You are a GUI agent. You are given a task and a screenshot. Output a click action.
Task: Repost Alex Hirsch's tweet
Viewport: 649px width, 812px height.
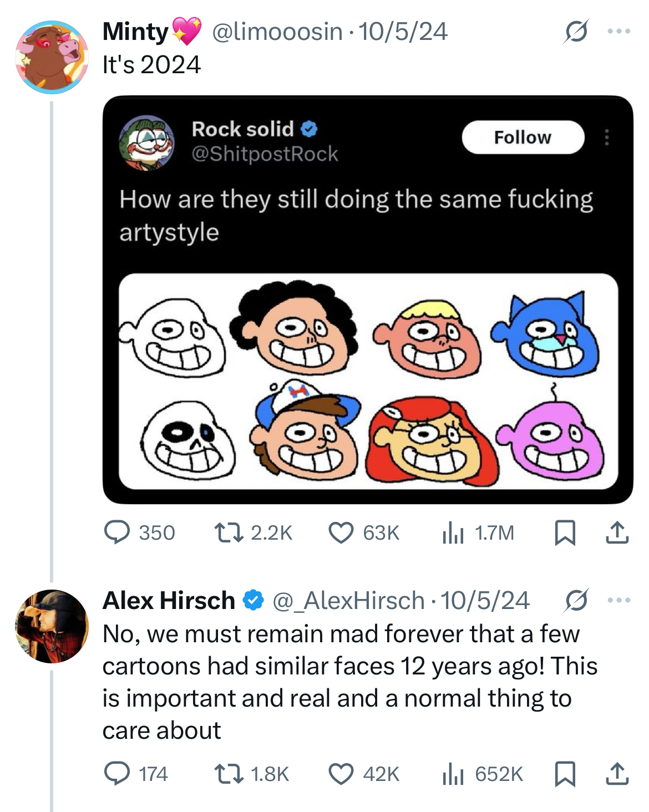pyautogui.click(x=229, y=774)
